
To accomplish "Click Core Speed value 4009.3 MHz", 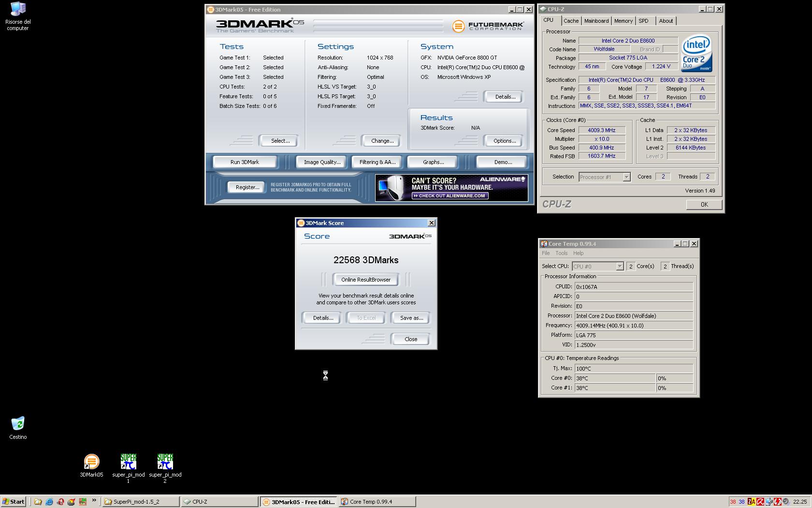I will pyautogui.click(x=602, y=130).
